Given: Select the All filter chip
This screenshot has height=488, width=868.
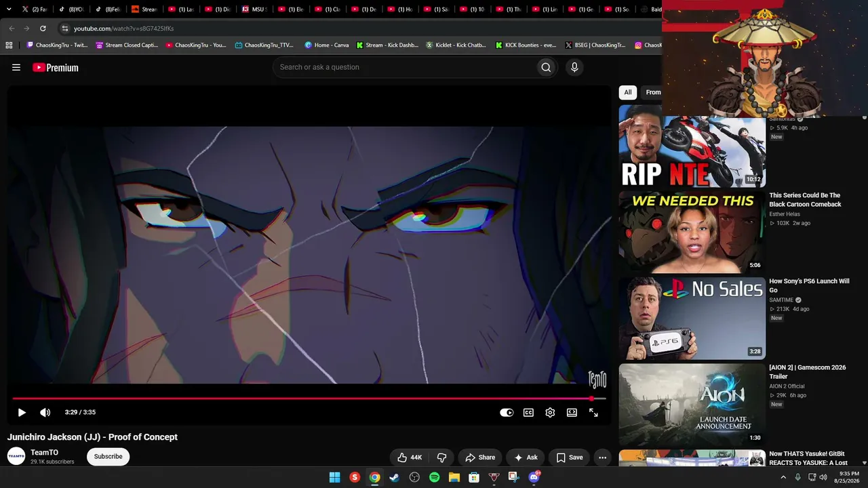Looking at the screenshot, I should (x=628, y=92).
